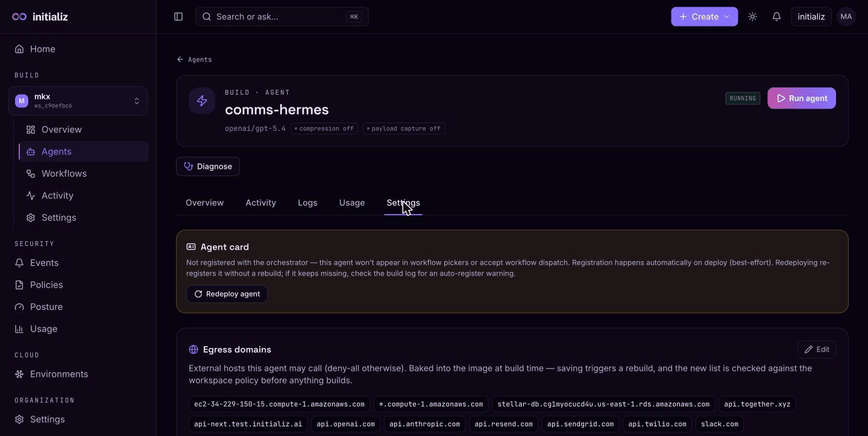Select Agents in sidebar
Screen dimensions: 868x436
(84, 151)
